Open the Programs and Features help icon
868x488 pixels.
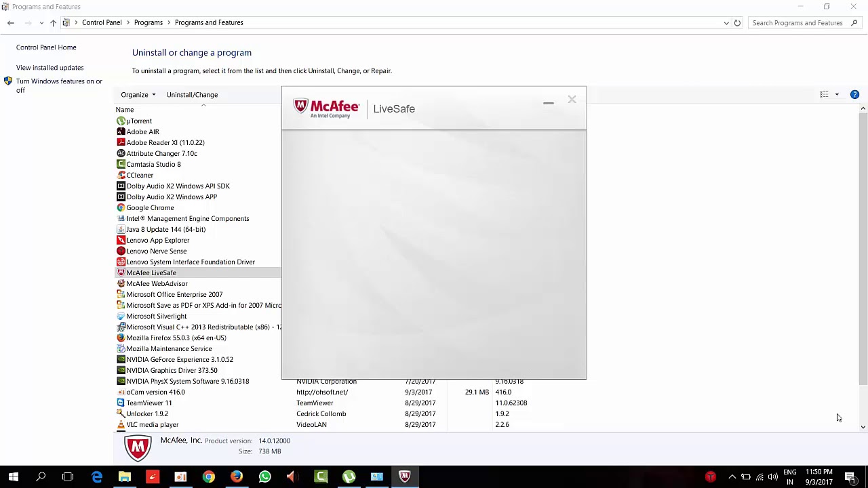click(x=854, y=94)
